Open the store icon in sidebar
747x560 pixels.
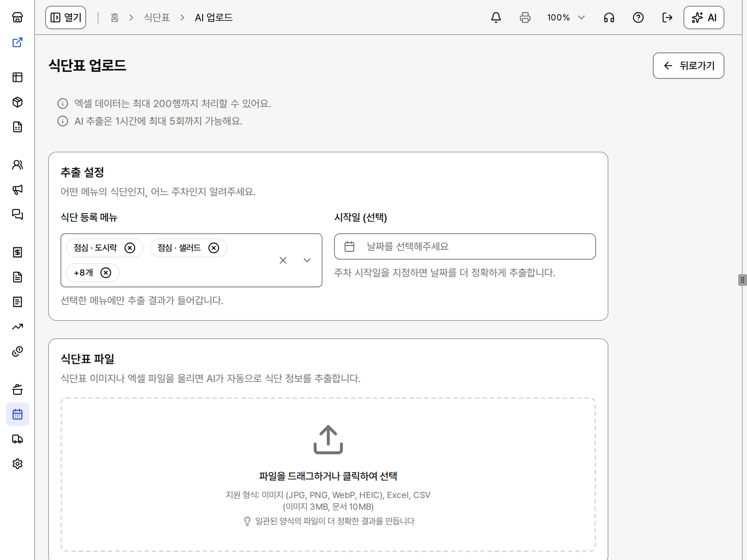pos(18,17)
